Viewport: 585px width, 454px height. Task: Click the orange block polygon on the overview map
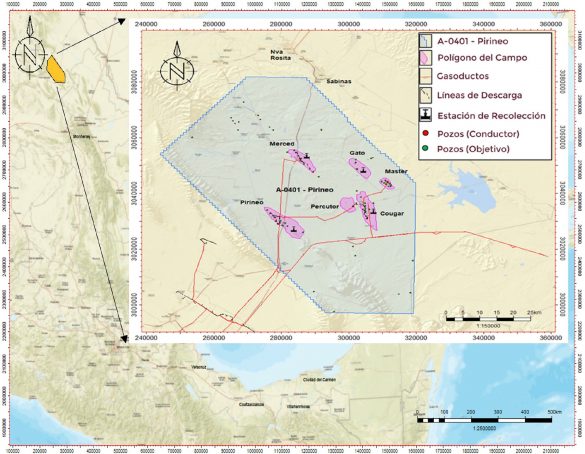click(56, 69)
